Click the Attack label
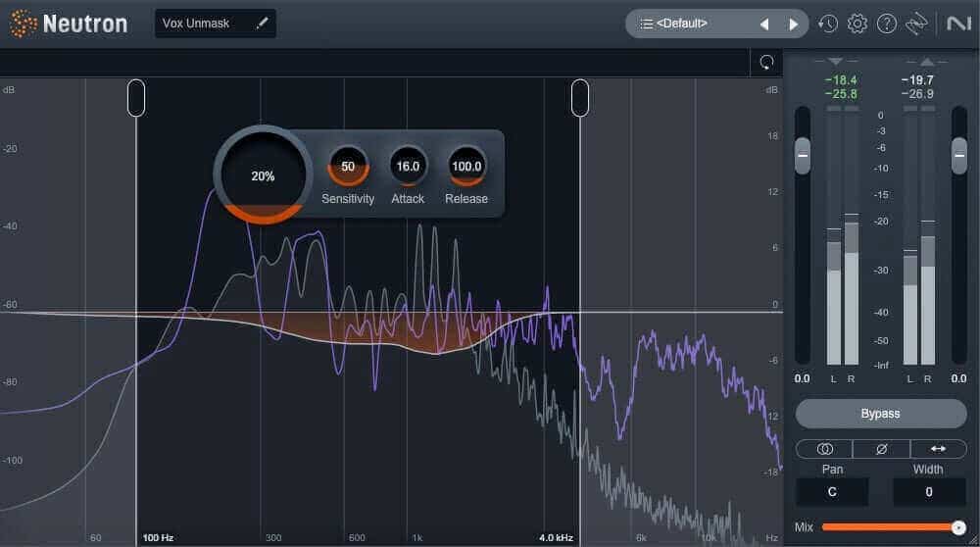The width and height of the screenshot is (980, 547). pos(408,199)
